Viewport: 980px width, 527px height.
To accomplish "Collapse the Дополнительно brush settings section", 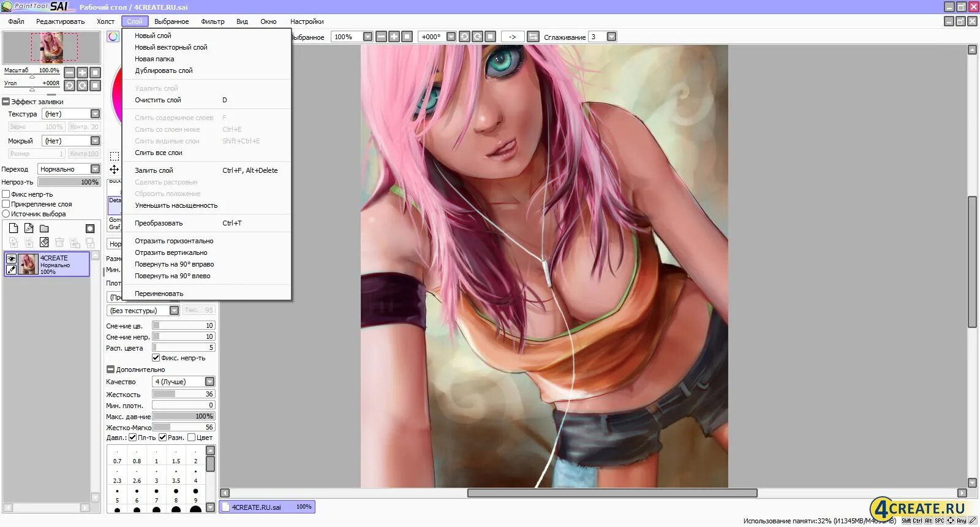I will (110, 370).
